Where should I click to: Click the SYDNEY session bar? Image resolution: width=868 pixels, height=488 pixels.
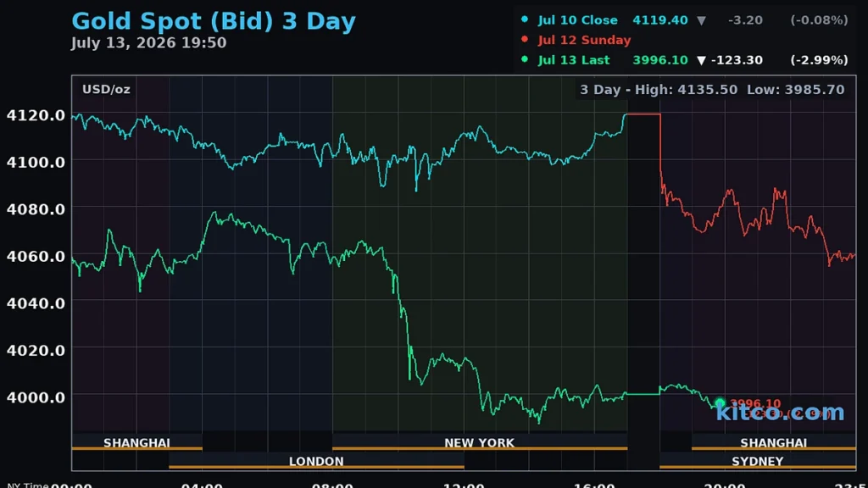pyautogui.click(x=757, y=462)
